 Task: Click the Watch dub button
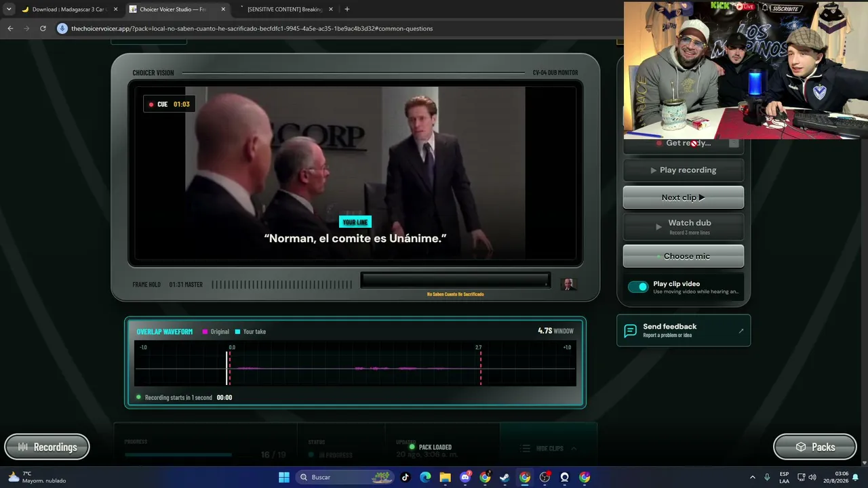coord(684,226)
